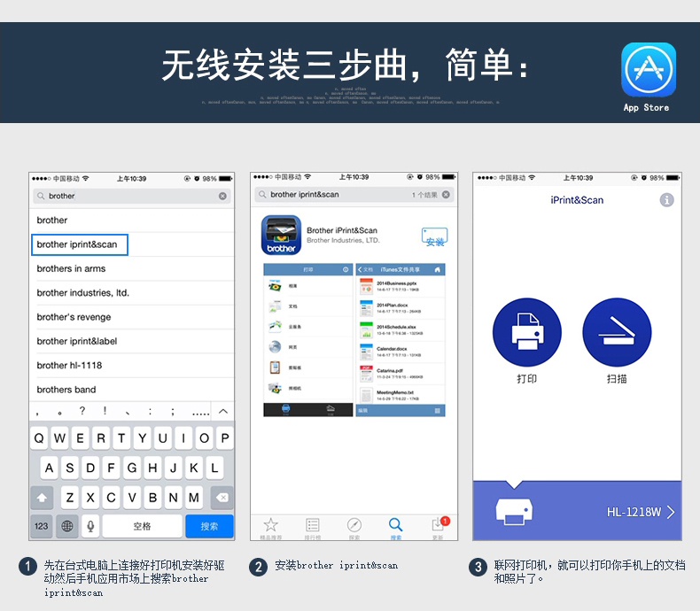Screen dimensions: 700x611
Task: Open 'Brother iPrint&Scan' app title
Action: coord(342,230)
